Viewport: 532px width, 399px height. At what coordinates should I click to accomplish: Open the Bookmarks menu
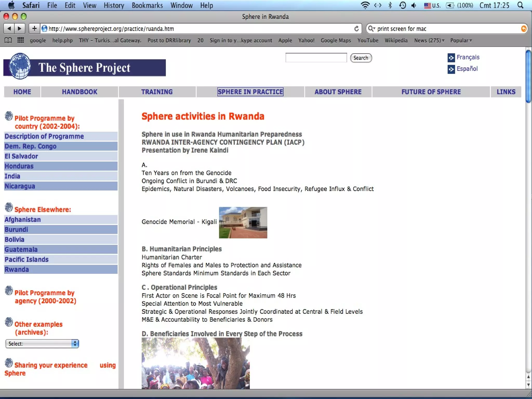tap(147, 5)
